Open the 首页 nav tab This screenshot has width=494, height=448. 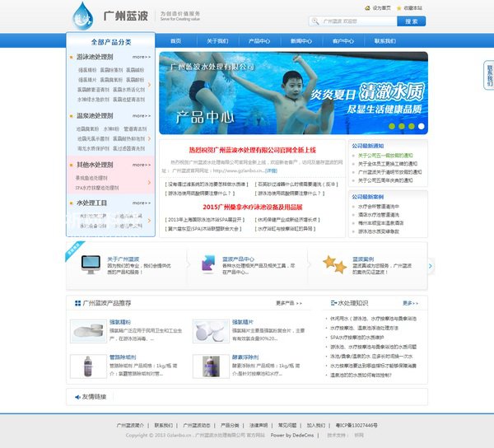pyautogui.click(x=176, y=41)
